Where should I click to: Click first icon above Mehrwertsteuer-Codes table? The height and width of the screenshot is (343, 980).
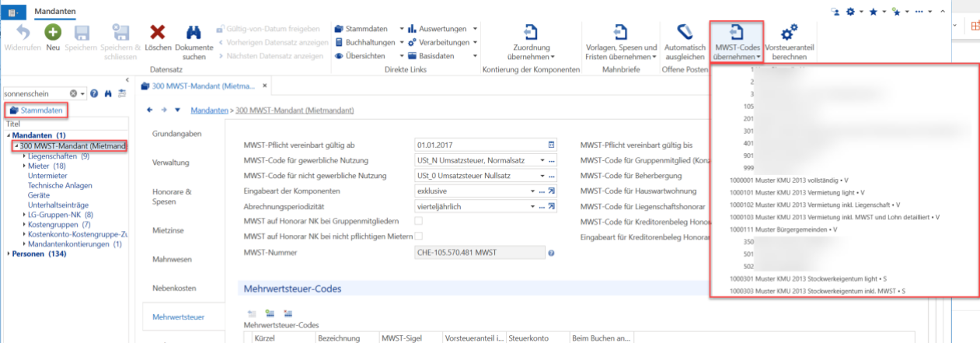(x=252, y=313)
